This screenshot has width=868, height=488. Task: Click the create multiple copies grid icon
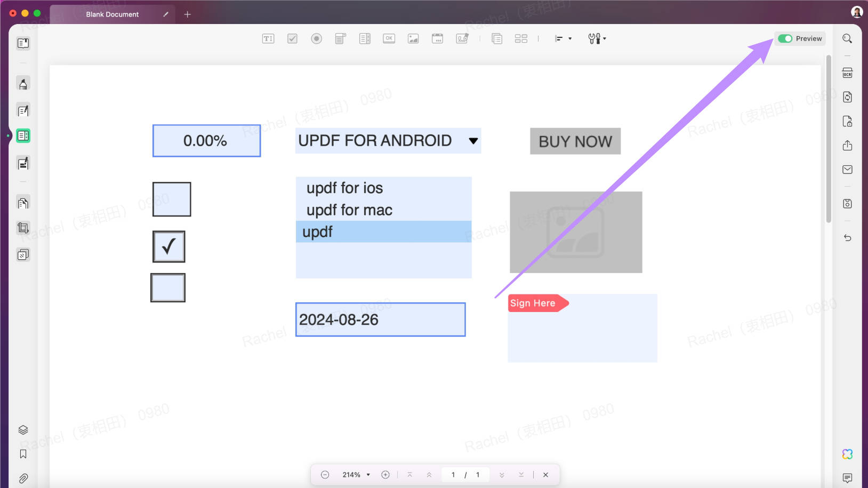coord(521,38)
